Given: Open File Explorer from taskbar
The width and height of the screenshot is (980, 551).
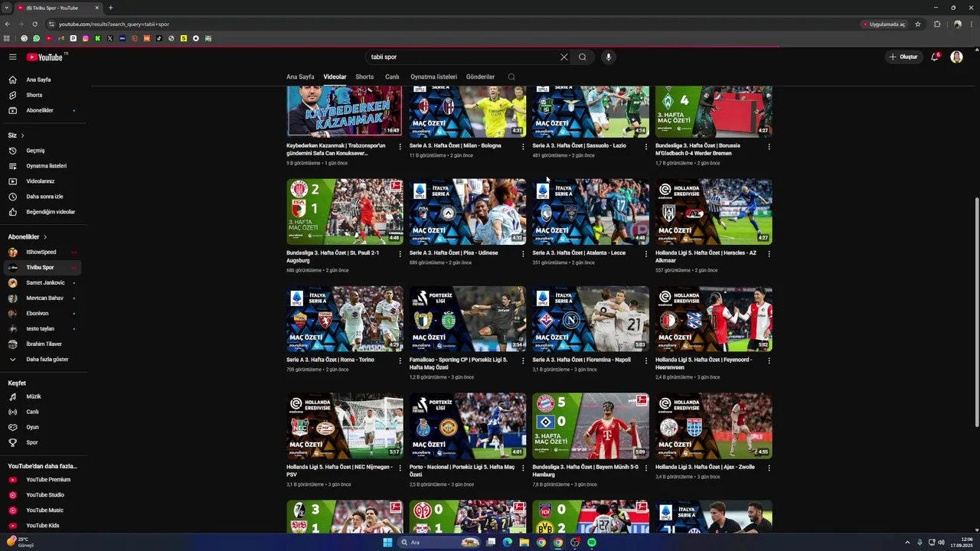Looking at the screenshot, I should pyautogui.click(x=524, y=543).
